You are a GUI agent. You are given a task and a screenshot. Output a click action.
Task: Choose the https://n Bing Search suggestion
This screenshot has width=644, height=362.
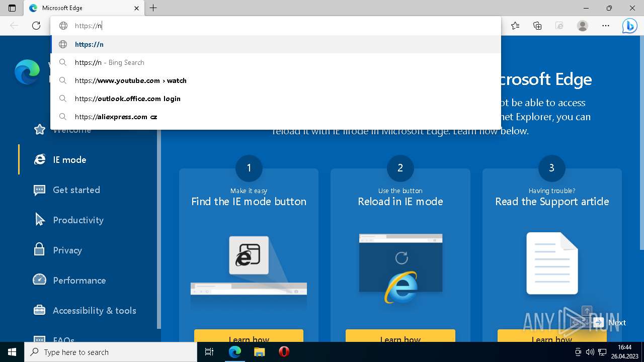[x=276, y=62]
